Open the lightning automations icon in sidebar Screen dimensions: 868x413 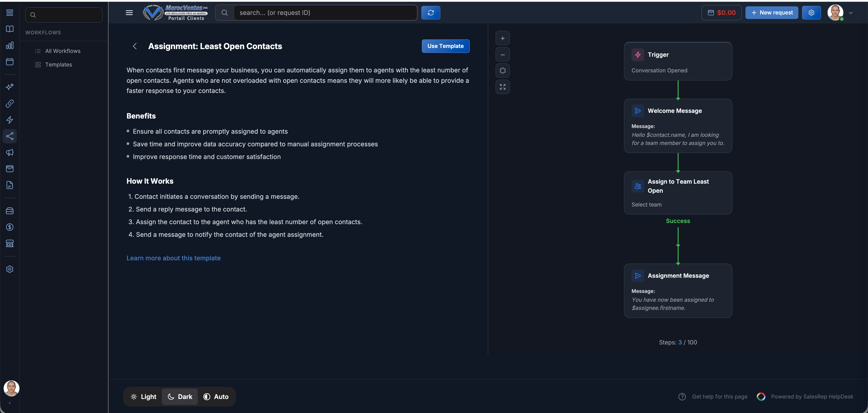[x=10, y=120]
